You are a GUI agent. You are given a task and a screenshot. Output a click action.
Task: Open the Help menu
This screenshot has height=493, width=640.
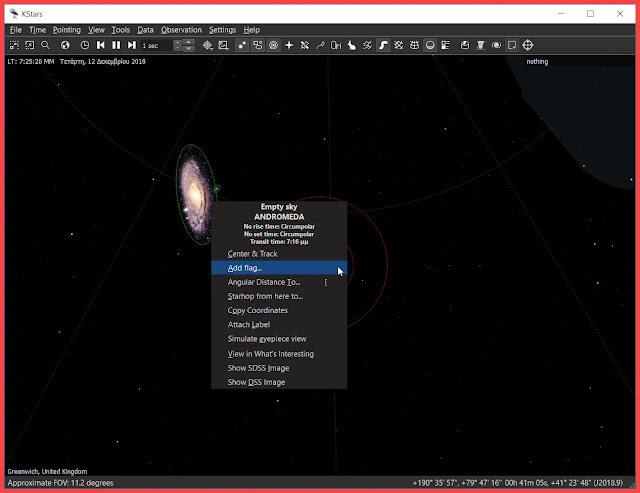point(251,30)
